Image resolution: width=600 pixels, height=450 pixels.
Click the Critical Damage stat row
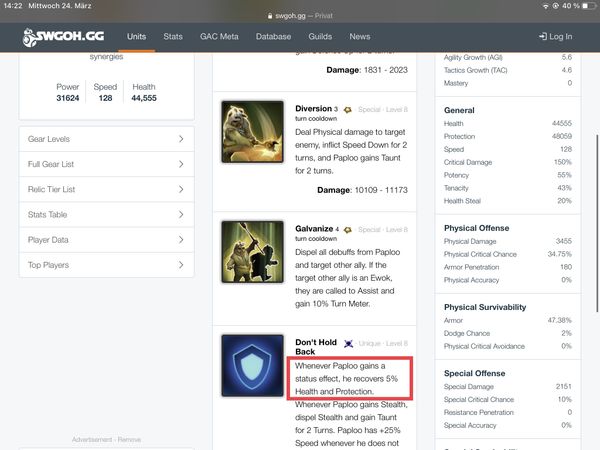coord(508,162)
